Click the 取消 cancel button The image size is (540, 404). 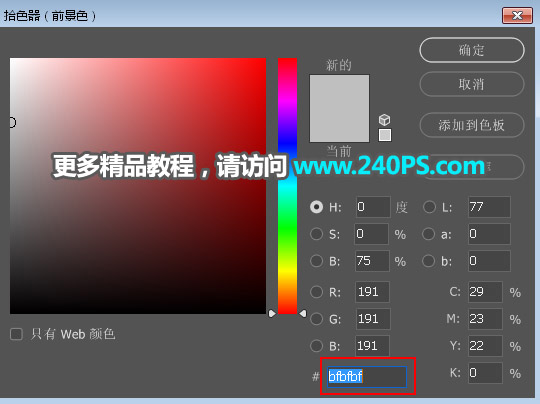pyautogui.click(x=472, y=84)
